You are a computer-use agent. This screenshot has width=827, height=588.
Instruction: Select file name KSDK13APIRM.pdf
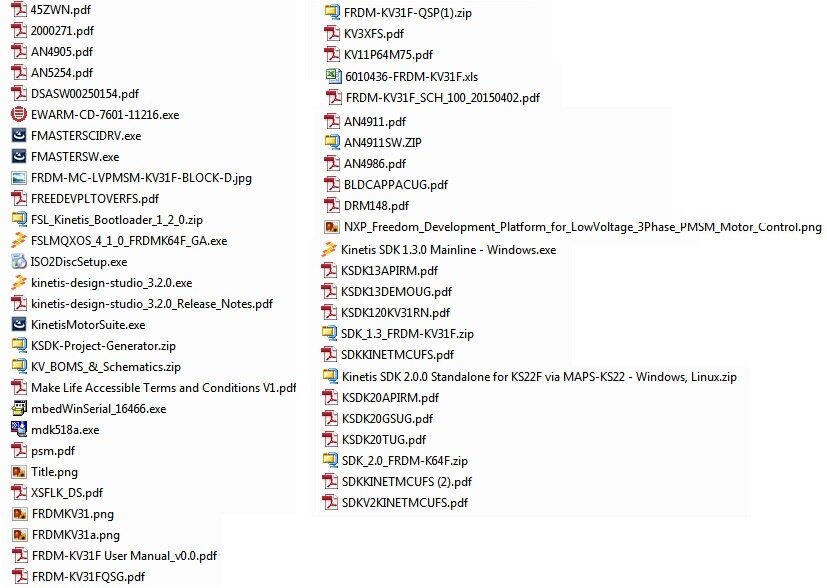tap(390, 271)
